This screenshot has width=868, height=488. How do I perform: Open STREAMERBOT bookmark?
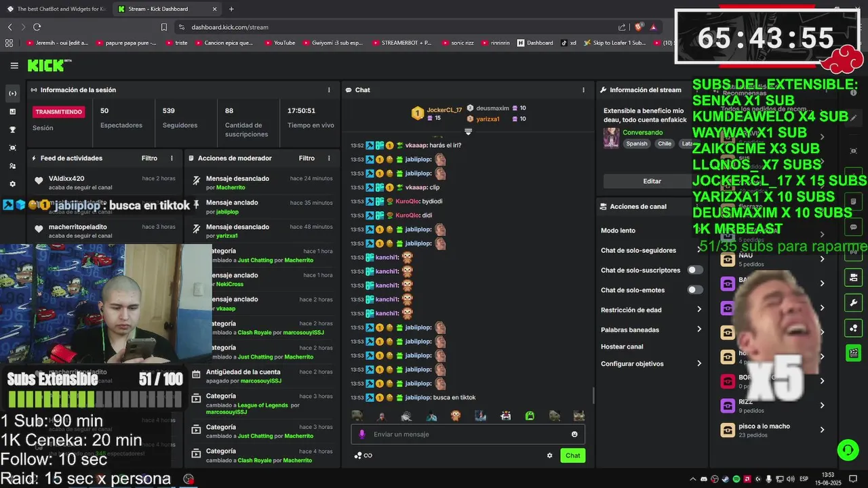(400, 43)
